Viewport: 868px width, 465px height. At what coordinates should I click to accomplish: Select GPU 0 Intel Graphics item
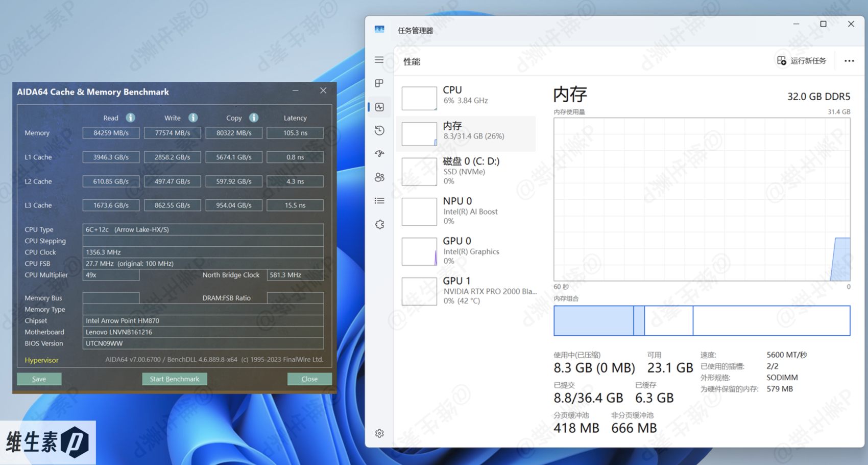(x=466, y=251)
